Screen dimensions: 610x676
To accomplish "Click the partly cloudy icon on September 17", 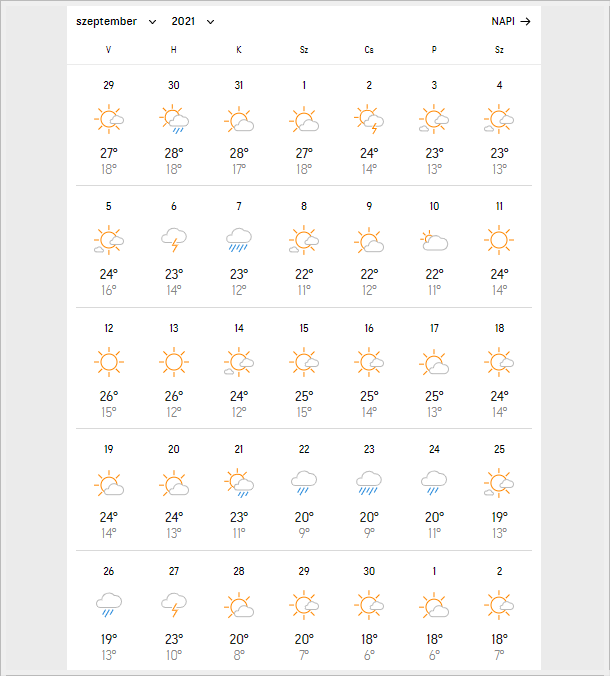I will coord(434,362).
